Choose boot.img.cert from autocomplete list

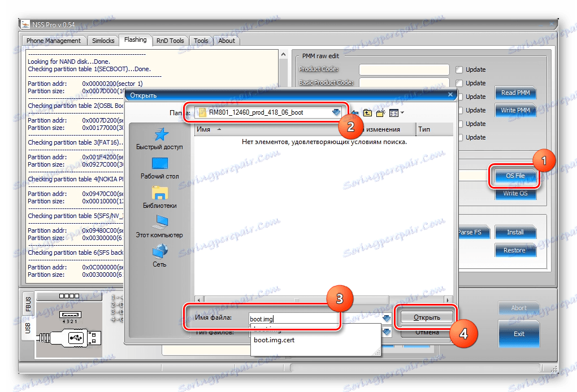274,340
